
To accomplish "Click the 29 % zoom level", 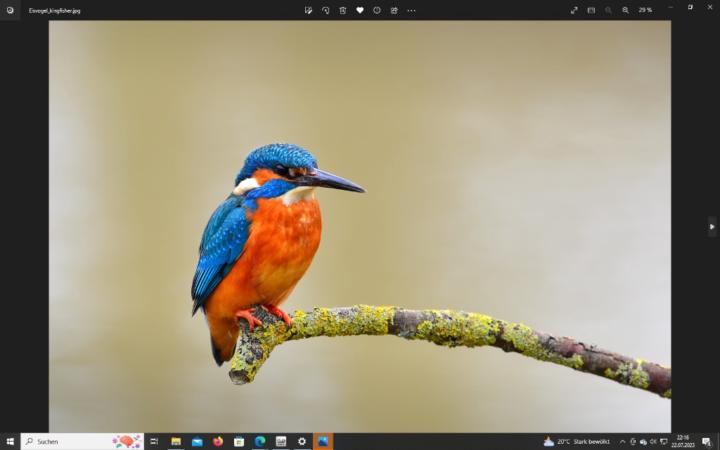I will coord(645,10).
